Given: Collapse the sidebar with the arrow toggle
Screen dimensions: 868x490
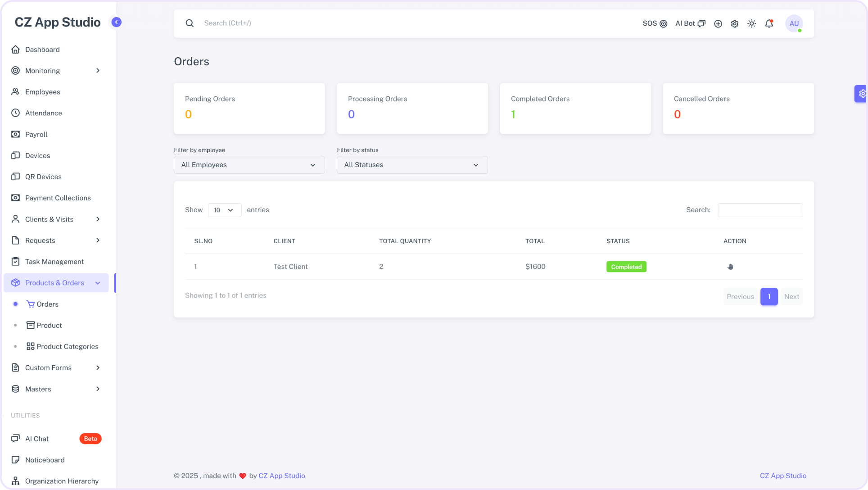Looking at the screenshot, I should pyautogui.click(x=116, y=22).
